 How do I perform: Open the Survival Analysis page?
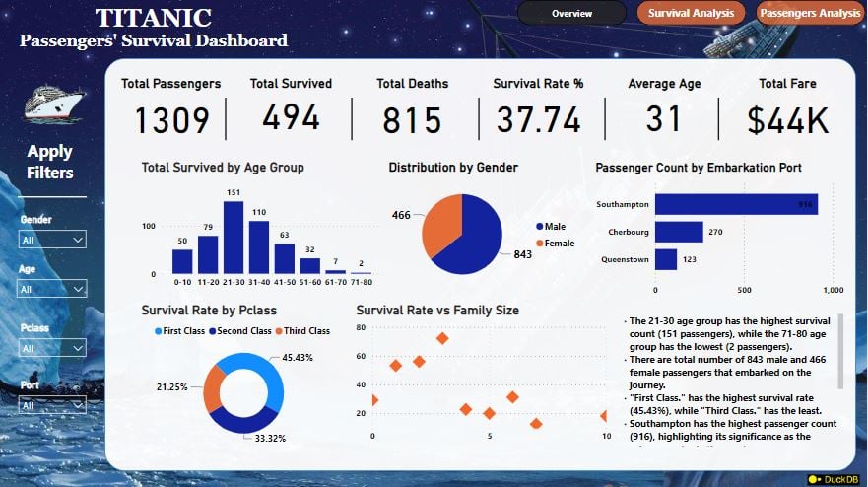point(690,13)
